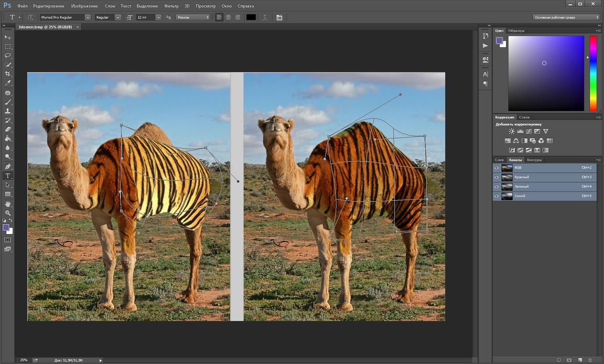
Task: Click the Color Balance scales icon
Action: (516, 141)
